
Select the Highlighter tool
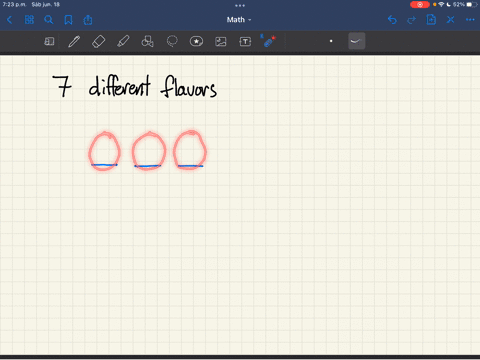coord(123,41)
